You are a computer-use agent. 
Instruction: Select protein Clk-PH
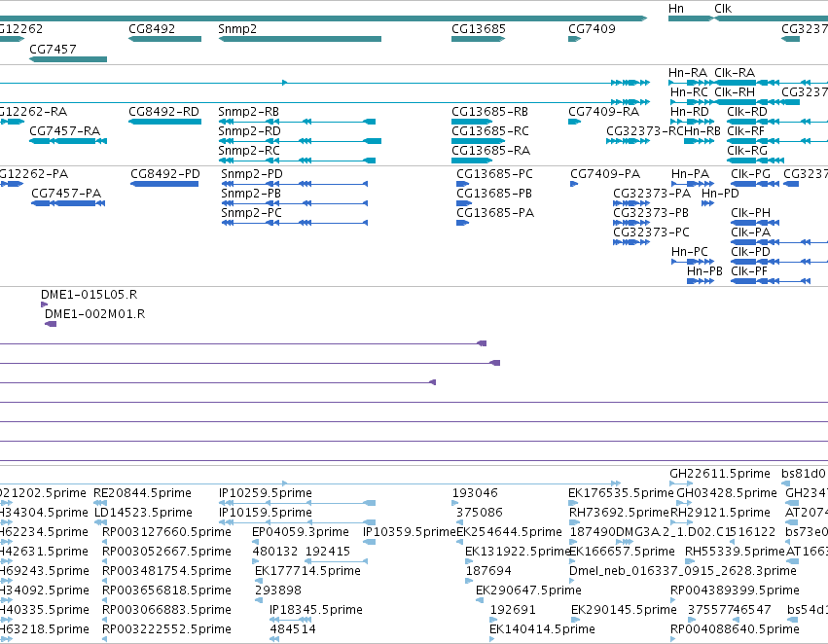click(x=751, y=213)
